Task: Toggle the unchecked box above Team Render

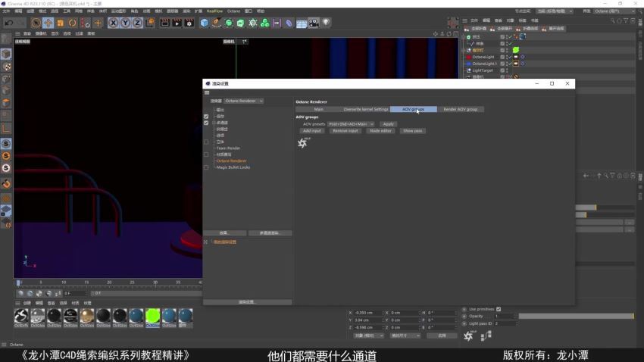Action: [x=206, y=142]
